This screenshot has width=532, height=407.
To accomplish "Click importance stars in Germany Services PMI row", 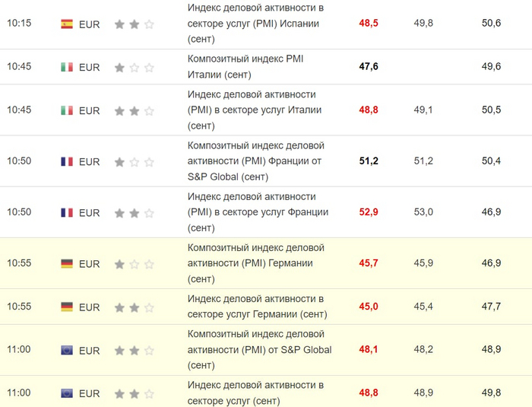I will [134, 307].
